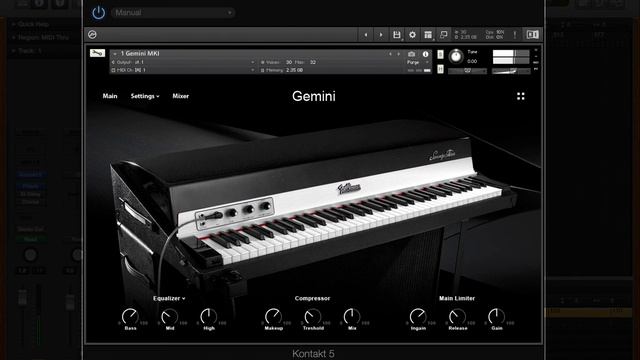Click the instrument pan slider
The image size is (640, 360).
(467, 71)
